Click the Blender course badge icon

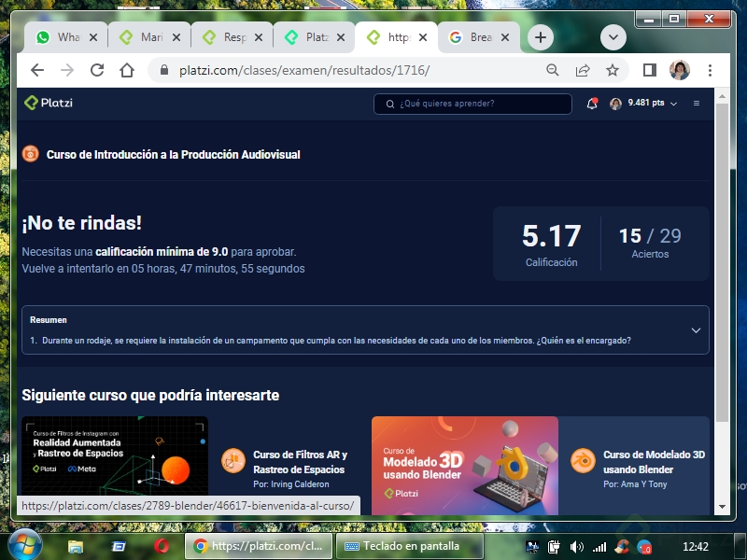(583, 460)
